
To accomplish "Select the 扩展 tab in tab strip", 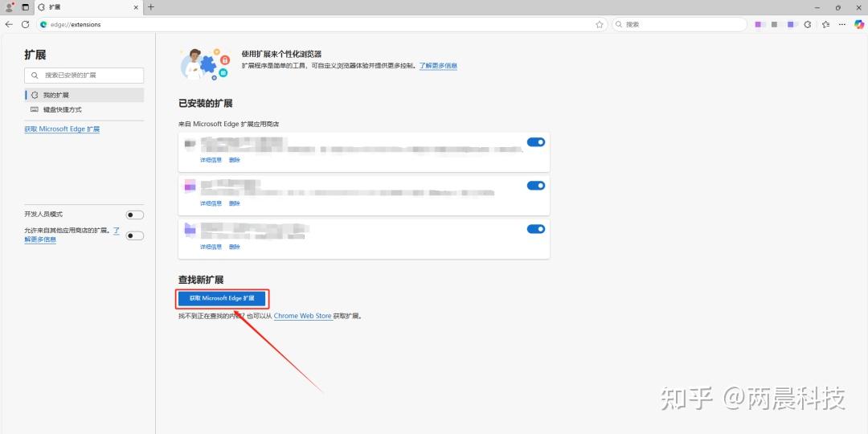I will (88, 8).
